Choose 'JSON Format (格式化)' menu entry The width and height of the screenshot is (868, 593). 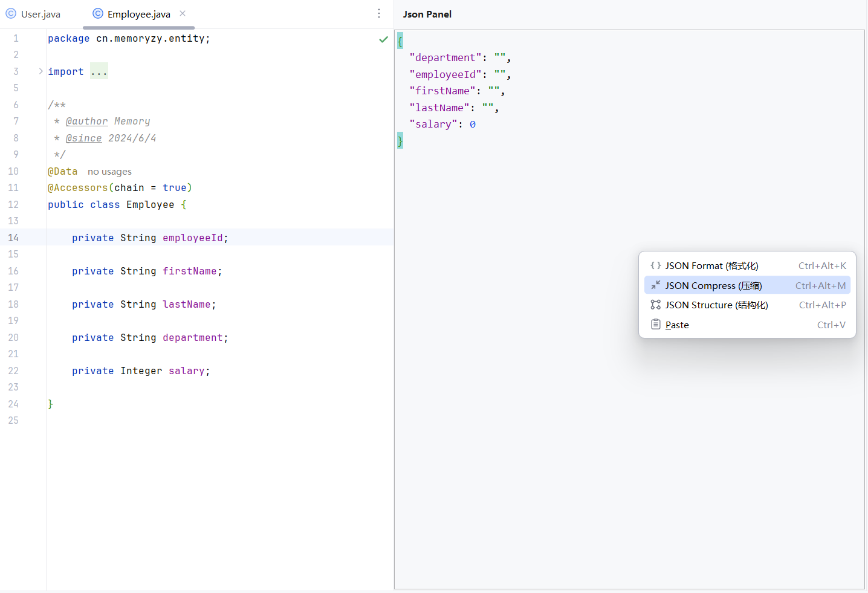pos(712,265)
